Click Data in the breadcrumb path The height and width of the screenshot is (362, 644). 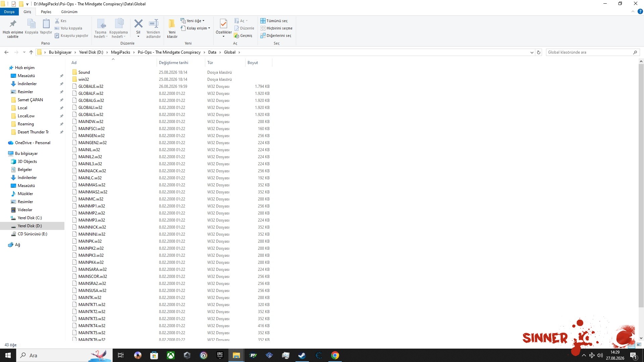(212, 52)
